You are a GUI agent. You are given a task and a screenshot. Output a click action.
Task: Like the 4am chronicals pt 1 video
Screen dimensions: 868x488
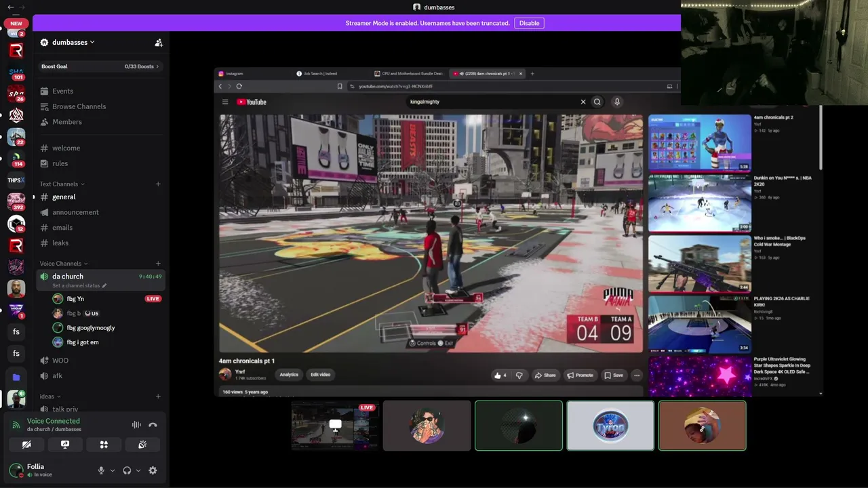[x=500, y=375]
